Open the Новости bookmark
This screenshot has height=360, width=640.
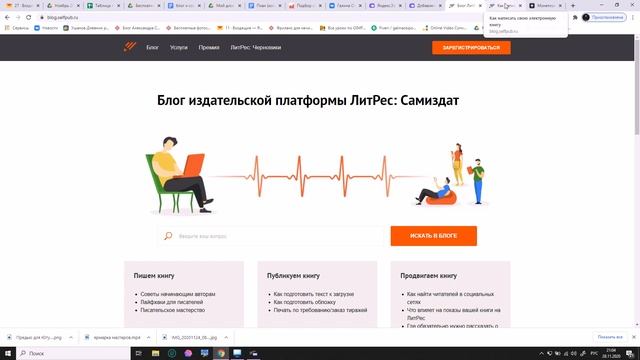pos(46,28)
